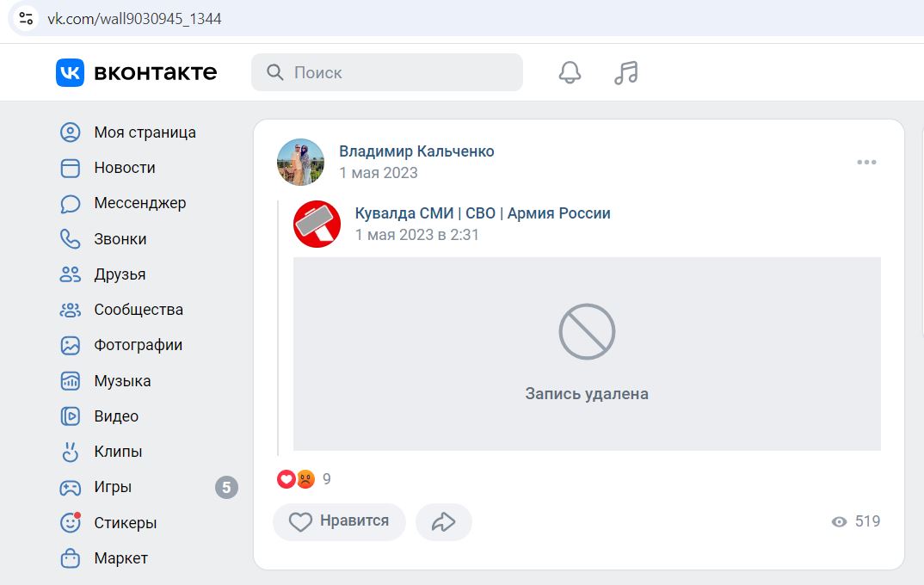Click the Новости sidebar icon
The image size is (924, 585).
tap(71, 168)
